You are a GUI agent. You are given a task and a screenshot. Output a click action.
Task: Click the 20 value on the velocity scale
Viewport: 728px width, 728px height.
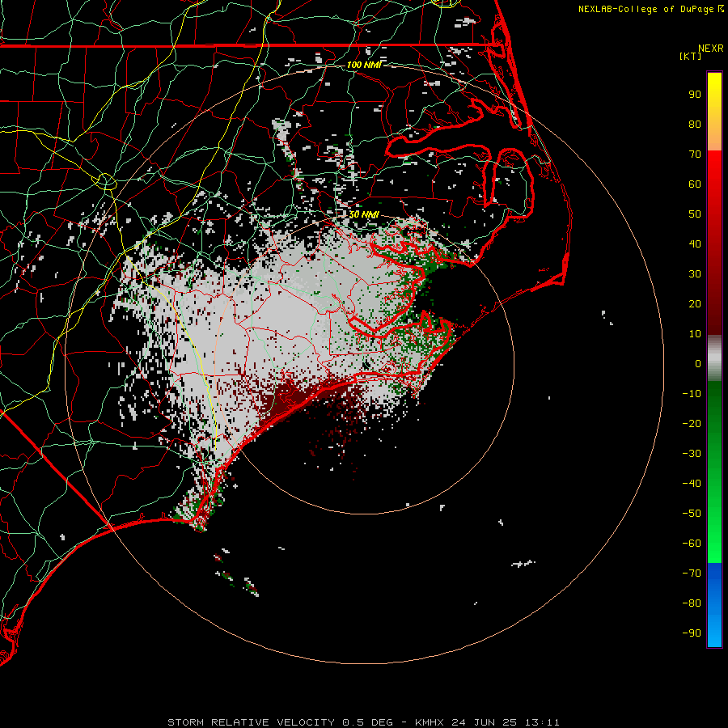pos(695,304)
